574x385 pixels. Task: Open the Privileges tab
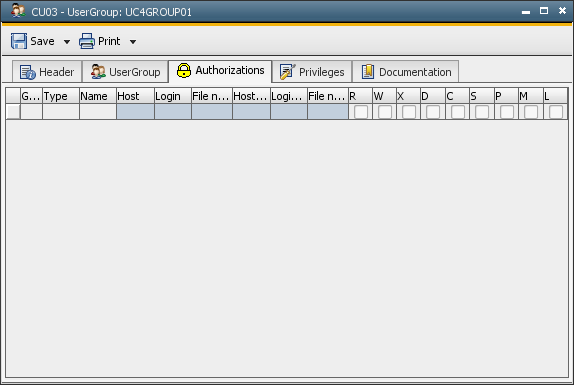[312, 72]
